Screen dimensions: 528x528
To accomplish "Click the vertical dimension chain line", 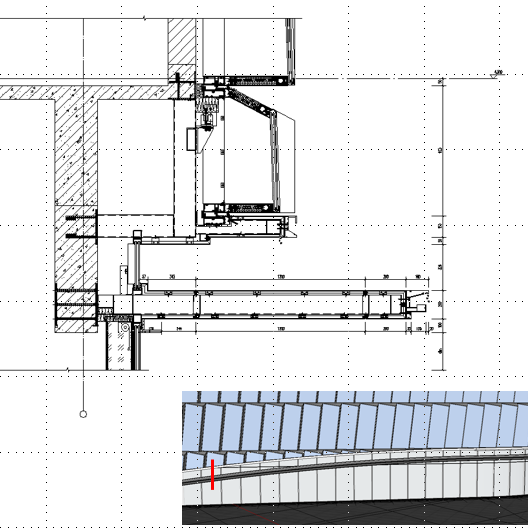I will [443, 225].
